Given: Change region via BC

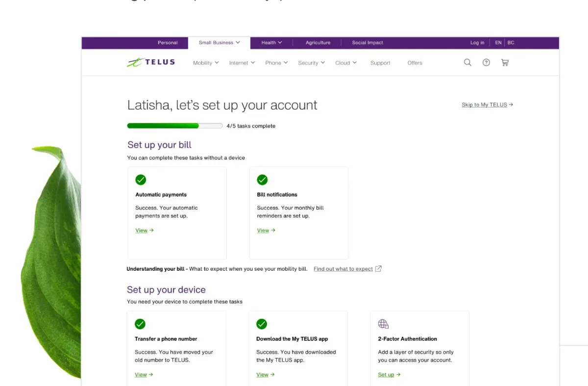Looking at the screenshot, I should (x=511, y=43).
